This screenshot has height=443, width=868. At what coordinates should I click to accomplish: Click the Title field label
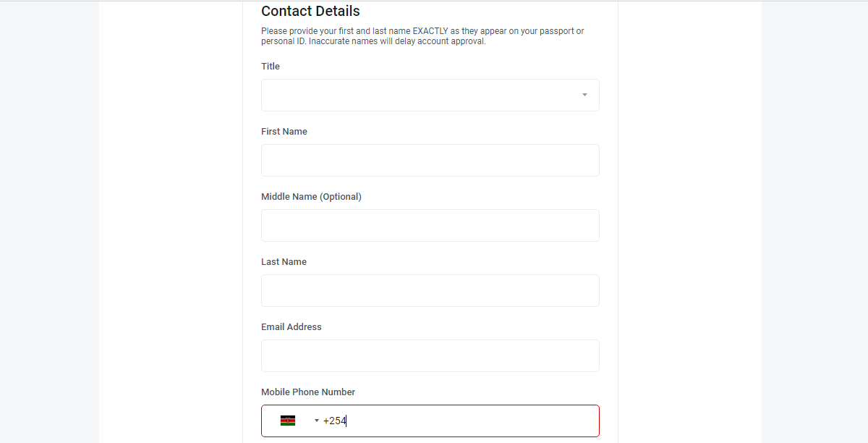coord(271,66)
